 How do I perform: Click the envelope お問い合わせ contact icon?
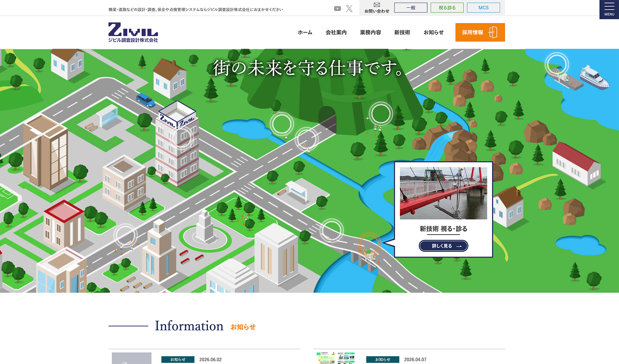point(377,8)
